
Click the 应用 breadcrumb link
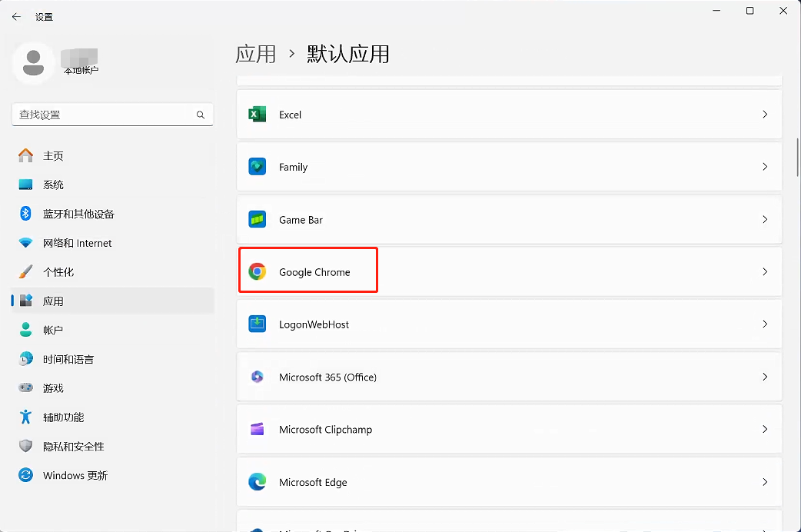pos(255,54)
